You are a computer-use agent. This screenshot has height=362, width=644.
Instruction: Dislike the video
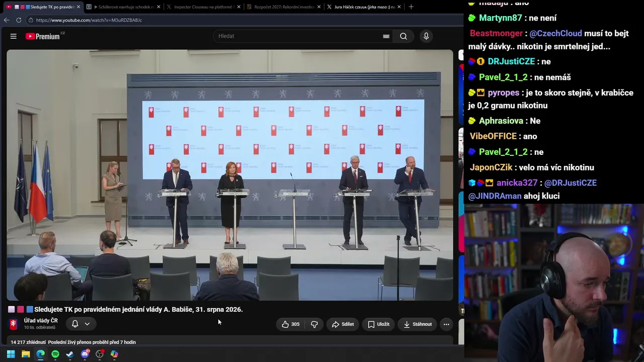point(314,324)
